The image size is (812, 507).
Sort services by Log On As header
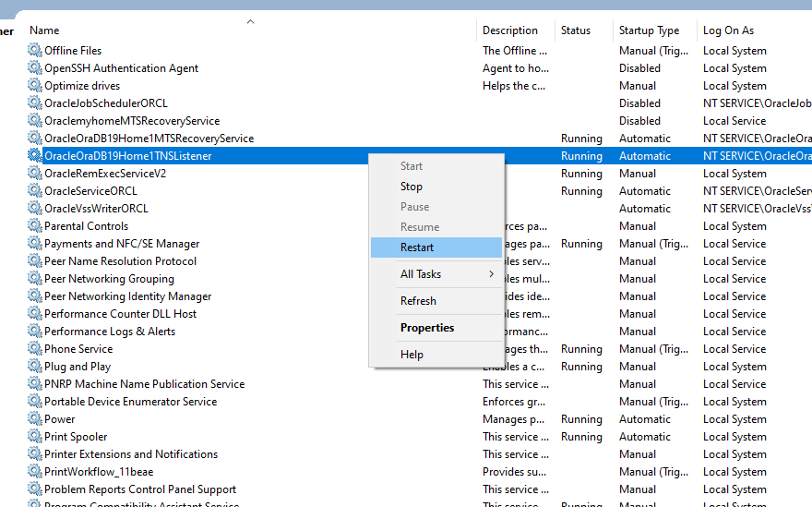coord(728,30)
